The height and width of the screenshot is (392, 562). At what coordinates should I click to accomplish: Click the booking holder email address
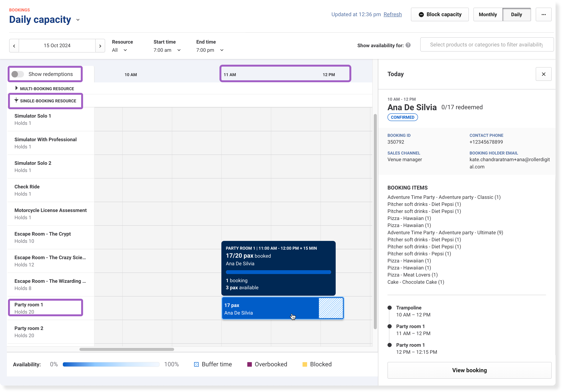(x=509, y=163)
